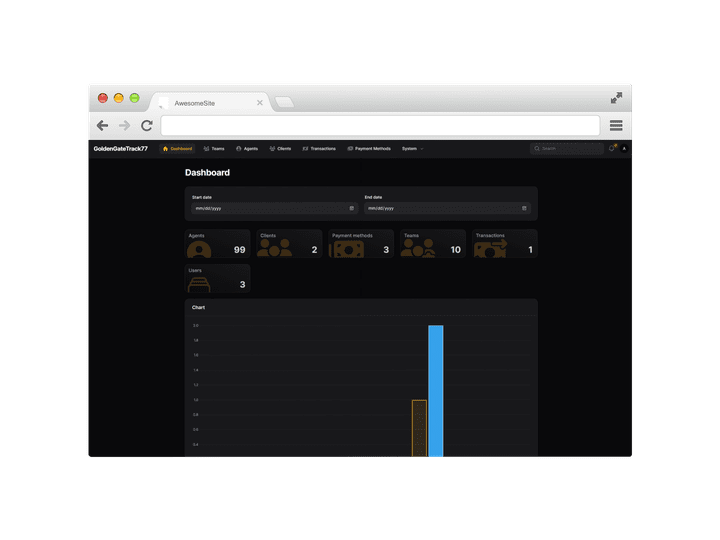
Task: Toggle browser fullscreen arrows icon
Action: [x=616, y=98]
